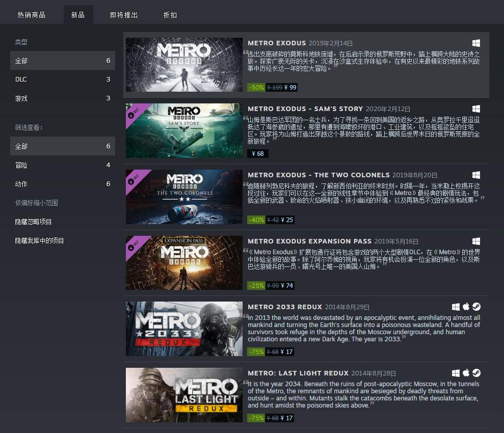The width and height of the screenshot is (504, 433).
Task: Click Last Light Redux -75% ¥17 price
Action: 271,418
